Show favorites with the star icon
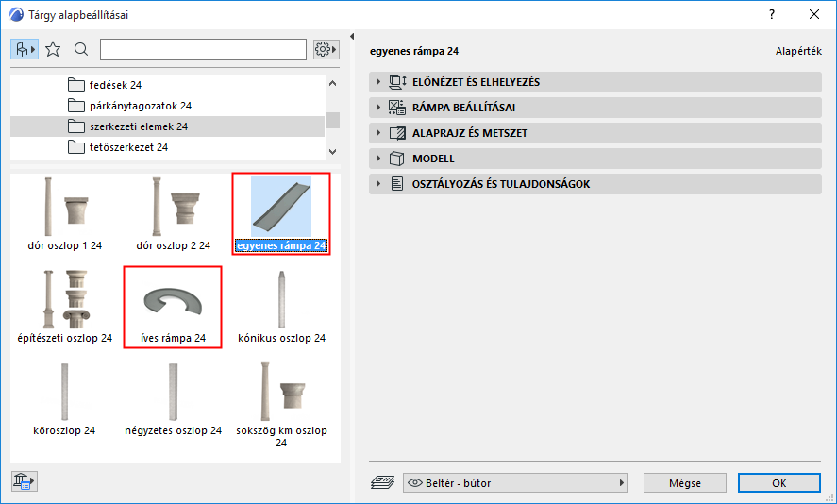Screen dimensions: 837x504 pos(53,50)
